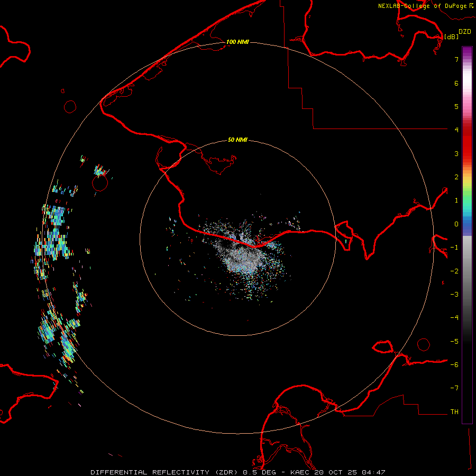Screen dimensions: 476x476
Task: Click the '-6' value on the colorbar scale
Action: click(454, 365)
